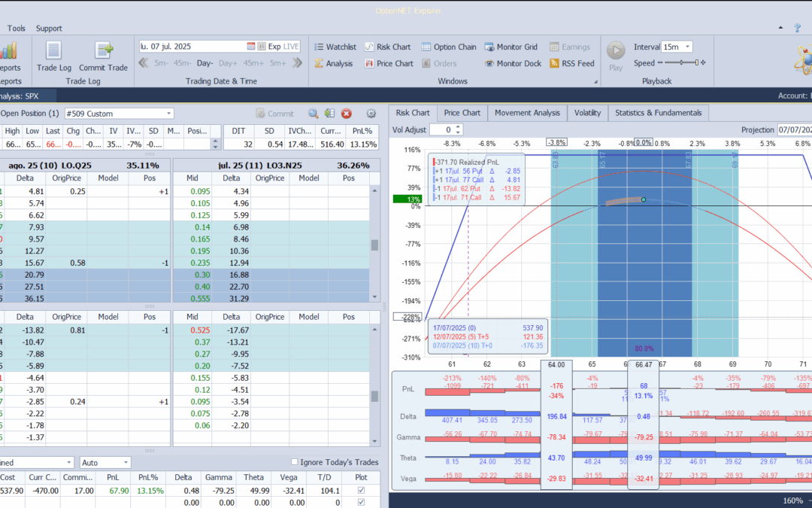Screen dimensions: 812x508
Task: Click the red delete position icon
Action: point(347,114)
